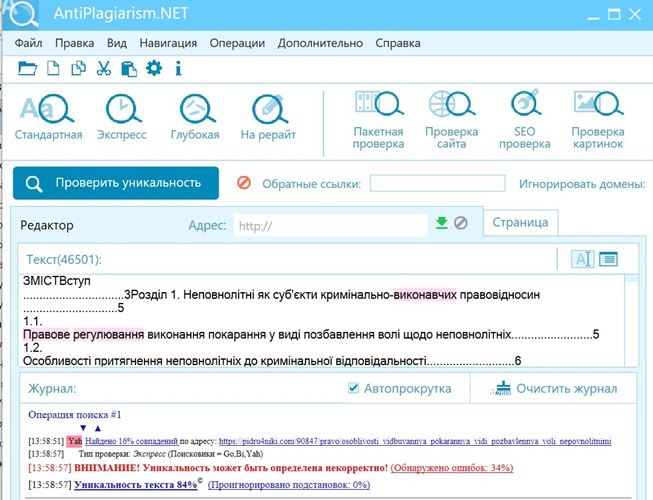Click Обнаружено ошибок: 34% link
This screenshot has width=653, height=500.
pyautogui.click(x=452, y=468)
